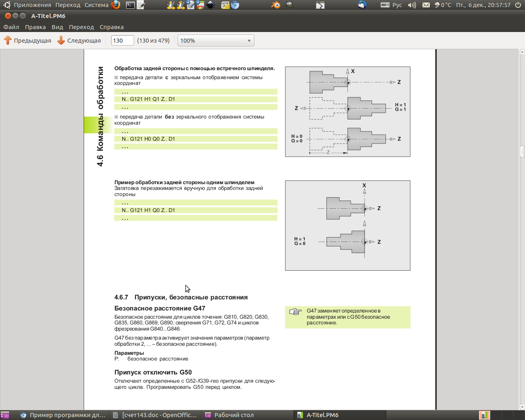Click the Thunderbird icon in the panel

(362, 5)
